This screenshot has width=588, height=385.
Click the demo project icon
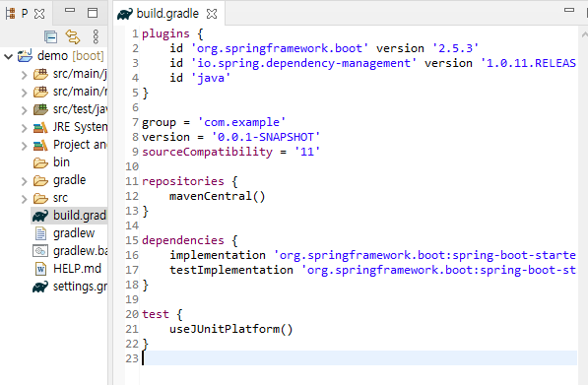click(26, 55)
